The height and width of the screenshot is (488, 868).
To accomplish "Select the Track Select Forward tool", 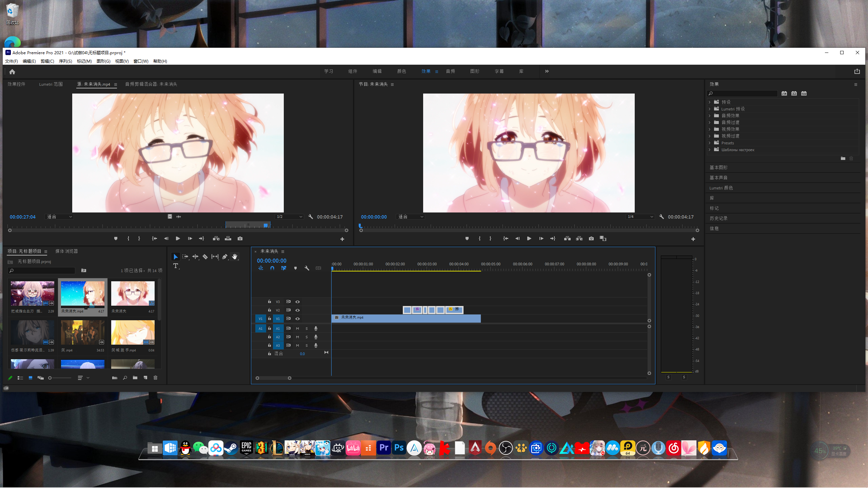I will [x=185, y=257].
